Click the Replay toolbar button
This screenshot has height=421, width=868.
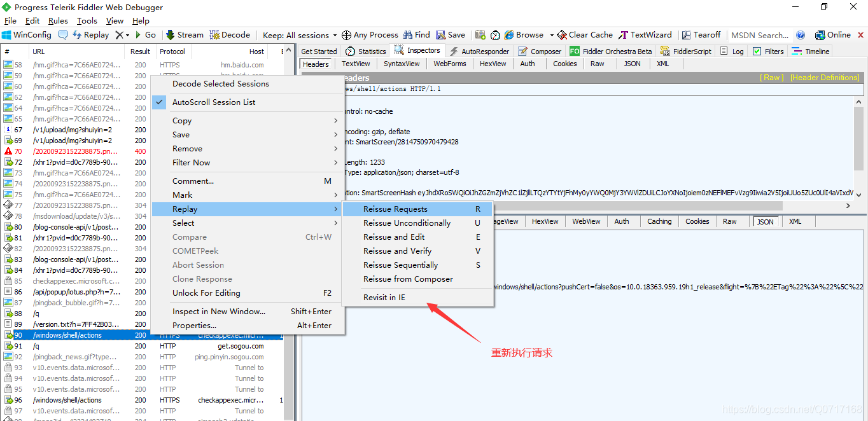pyautogui.click(x=90, y=35)
